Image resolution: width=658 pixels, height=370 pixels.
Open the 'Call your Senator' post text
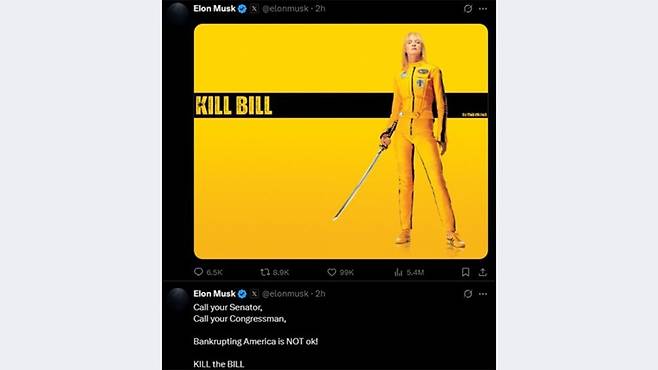tap(256, 336)
